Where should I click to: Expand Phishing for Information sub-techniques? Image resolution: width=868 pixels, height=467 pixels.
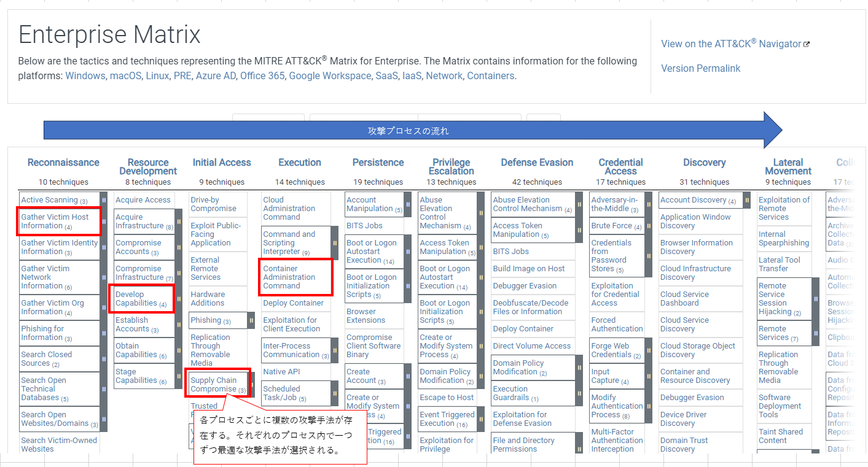(x=104, y=333)
